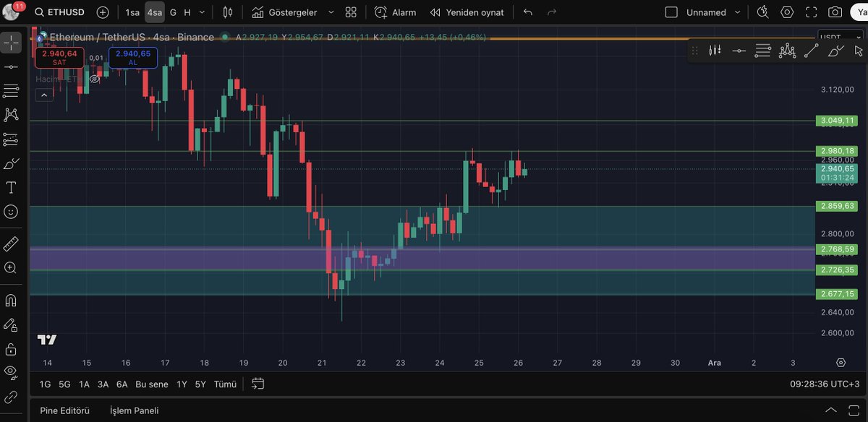Take a chart snapshot with camera icon

(835, 12)
